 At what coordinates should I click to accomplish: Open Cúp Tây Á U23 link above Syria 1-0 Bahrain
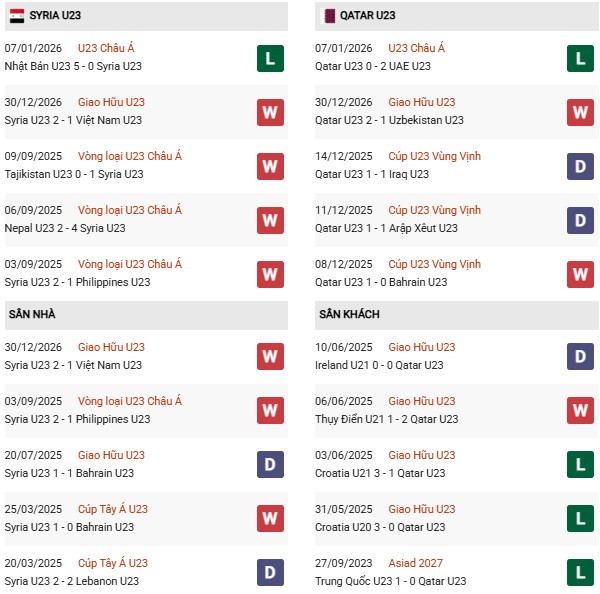click(x=112, y=509)
